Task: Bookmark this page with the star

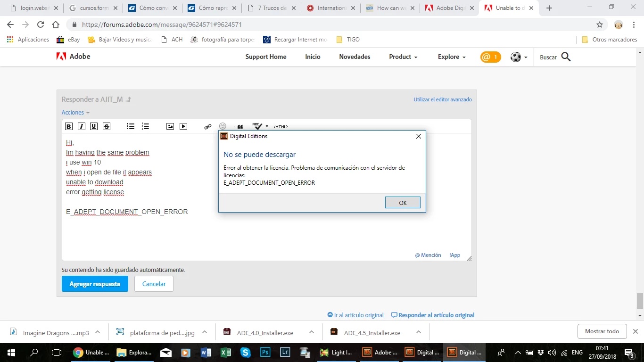Action: [x=600, y=25]
